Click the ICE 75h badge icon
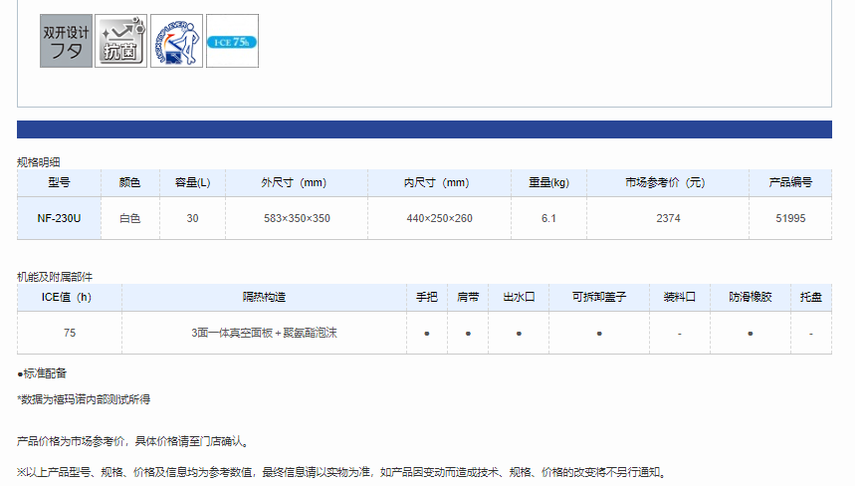The height and width of the screenshot is (486, 868). click(x=232, y=41)
